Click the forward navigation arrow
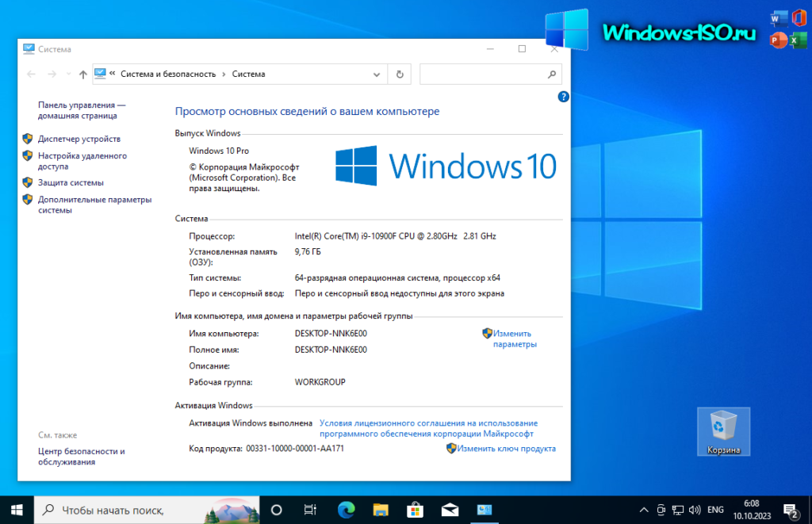 click(52, 75)
